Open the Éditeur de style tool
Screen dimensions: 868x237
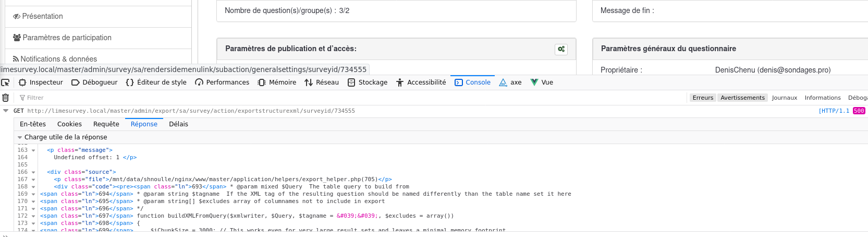tap(156, 82)
